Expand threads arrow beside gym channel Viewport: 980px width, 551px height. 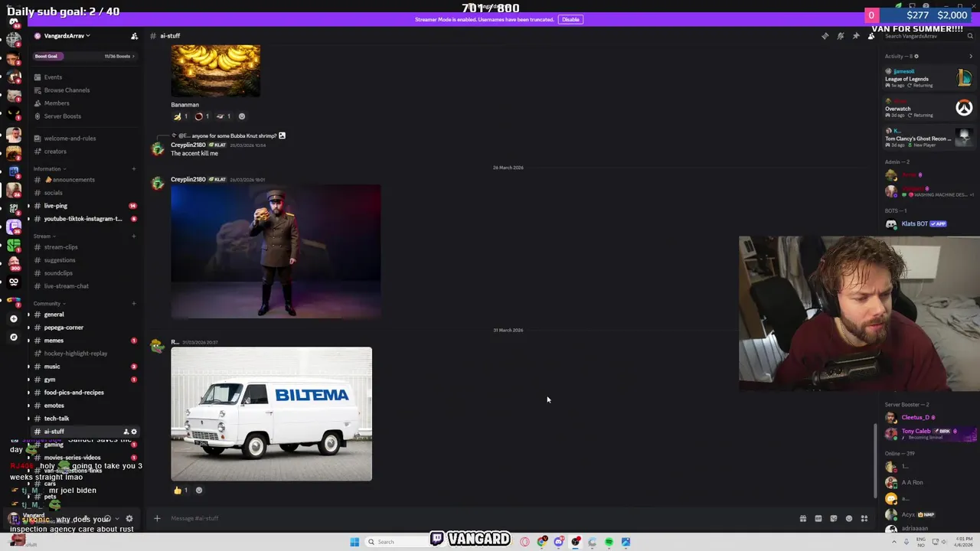click(x=29, y=380)
